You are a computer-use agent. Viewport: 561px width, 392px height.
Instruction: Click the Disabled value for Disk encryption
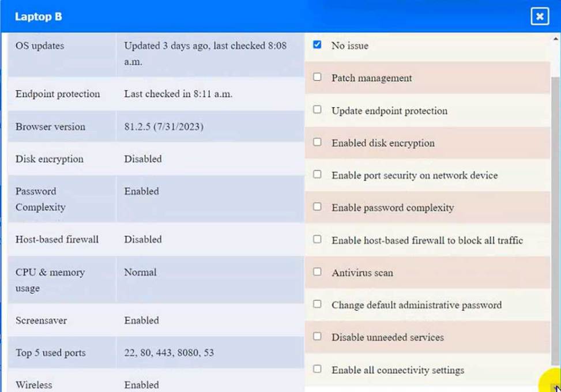143,159
